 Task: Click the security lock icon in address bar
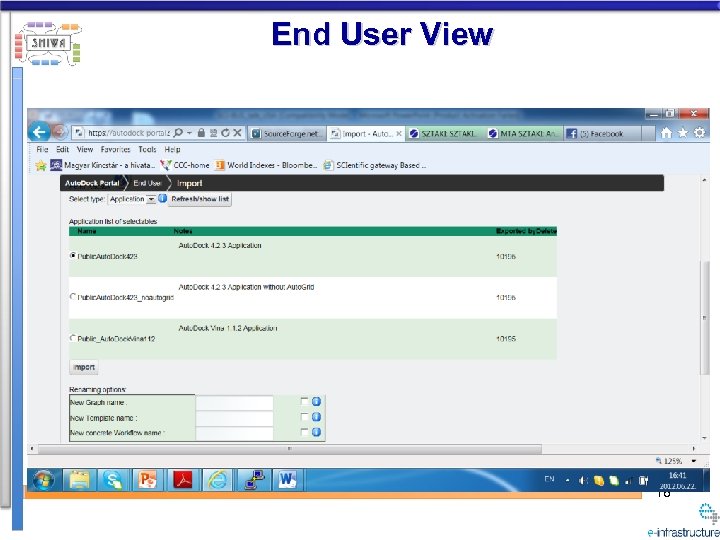pyautogui.click(x=201, y=133)
